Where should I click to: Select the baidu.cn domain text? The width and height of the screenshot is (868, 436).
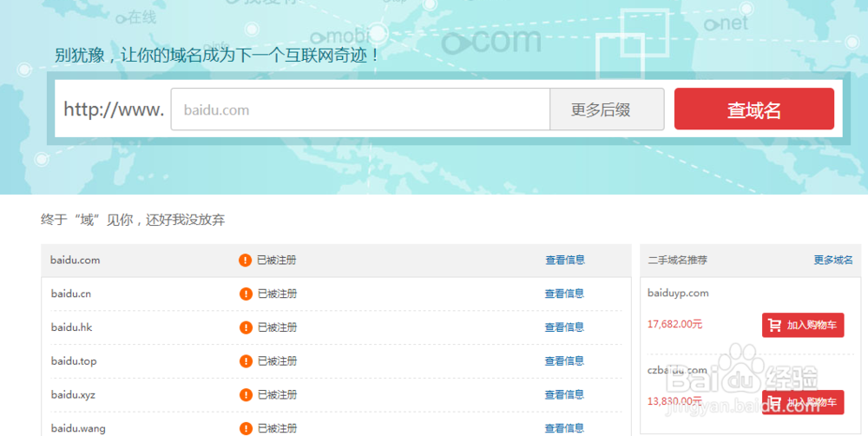pos(71,294)
